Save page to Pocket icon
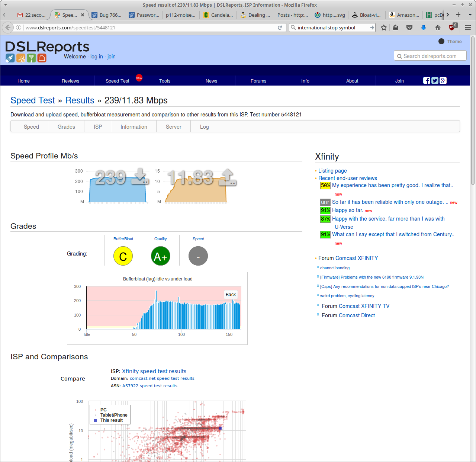The image size is (476, 462). click(409, 28)
